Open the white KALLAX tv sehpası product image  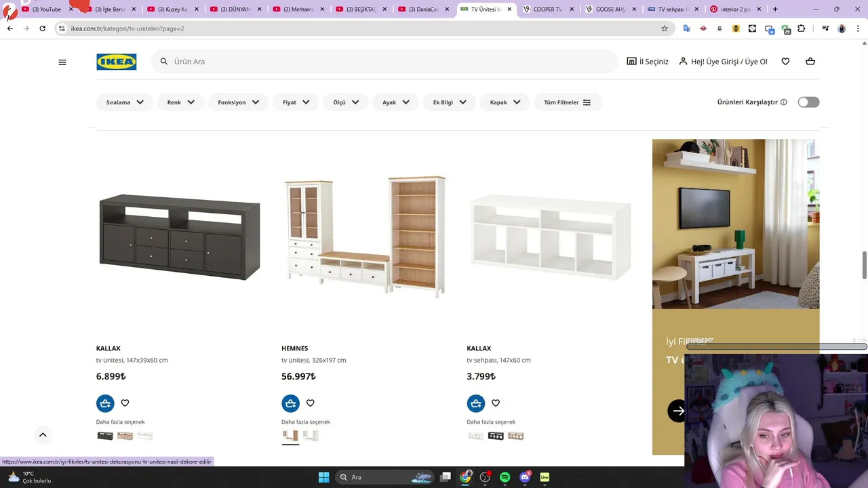pos(550,237)
